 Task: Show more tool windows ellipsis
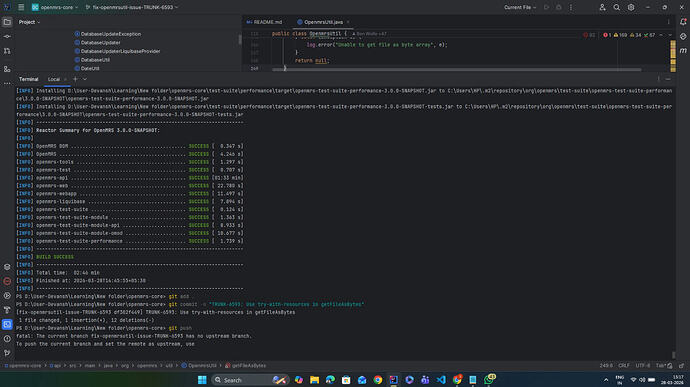click(x=7, y=83)
